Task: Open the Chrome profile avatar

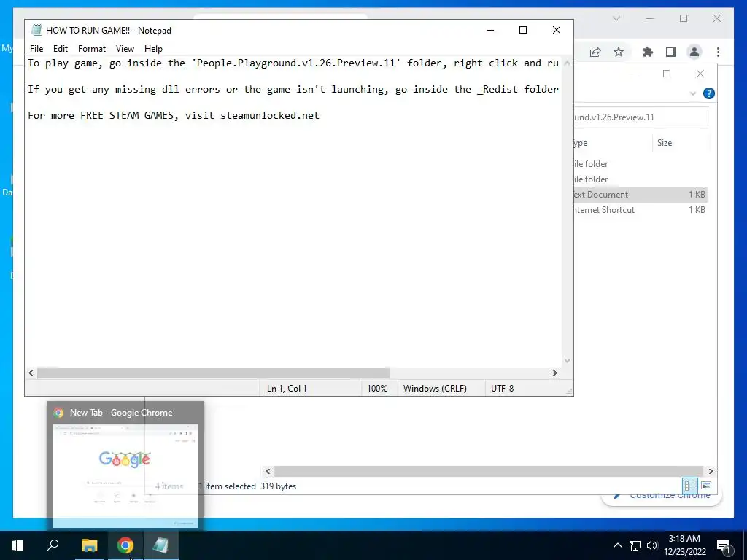Action: pyautogui.click(x=694, y=52)
